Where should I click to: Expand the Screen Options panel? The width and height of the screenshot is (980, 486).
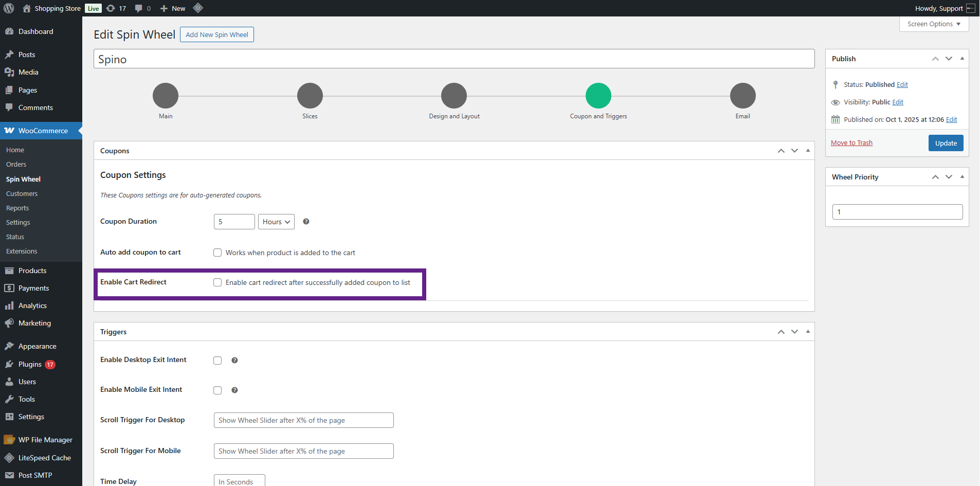click(933, 24)
